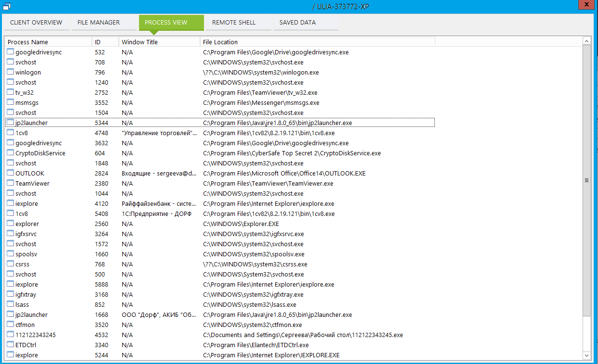Sort by the Window Title column header
Image resolution: width=598 pixels, height=364 pixels.
pos(159,42)
